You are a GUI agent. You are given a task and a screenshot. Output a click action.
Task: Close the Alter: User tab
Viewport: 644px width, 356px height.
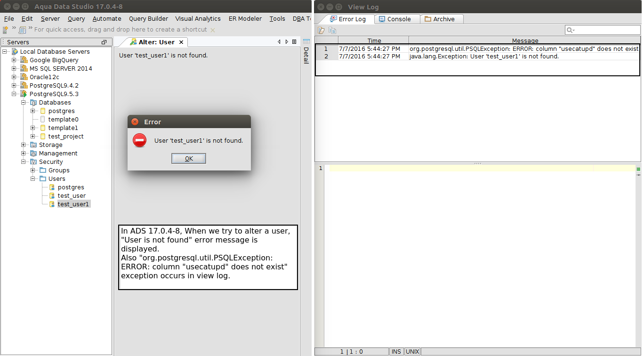[182, 42]
